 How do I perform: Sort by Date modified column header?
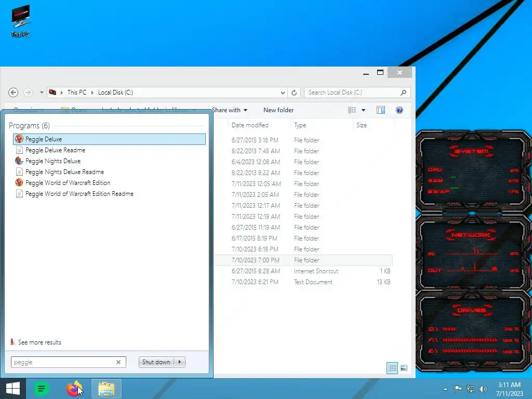tap(260, 125)
